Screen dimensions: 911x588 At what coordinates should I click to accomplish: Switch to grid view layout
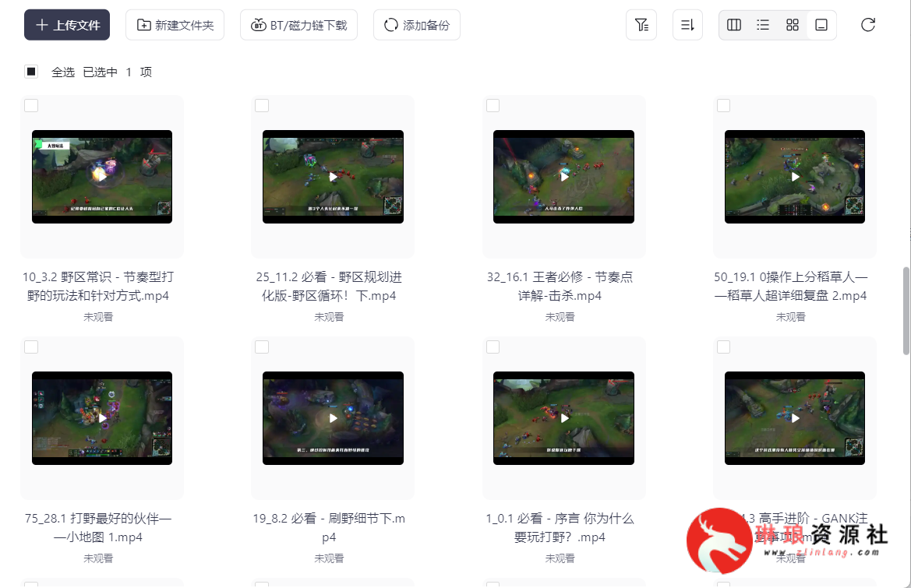[x=793, y=25]
